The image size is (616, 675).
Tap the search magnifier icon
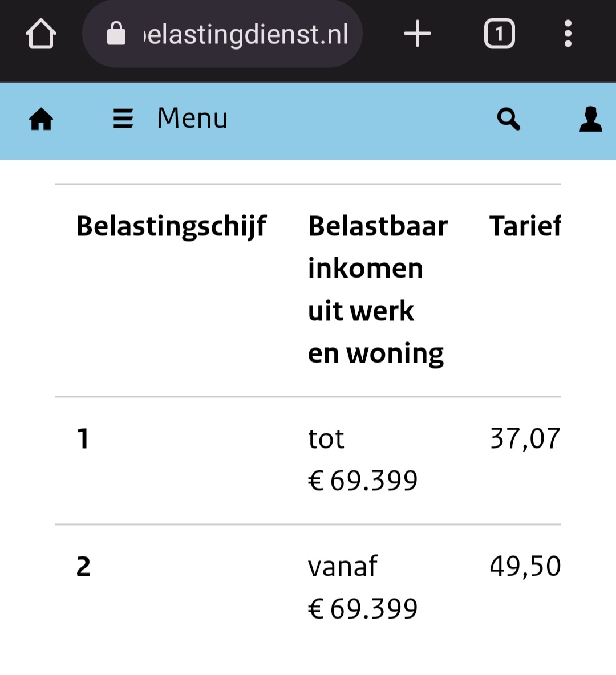pyautogui.click(x=509, y=119)
